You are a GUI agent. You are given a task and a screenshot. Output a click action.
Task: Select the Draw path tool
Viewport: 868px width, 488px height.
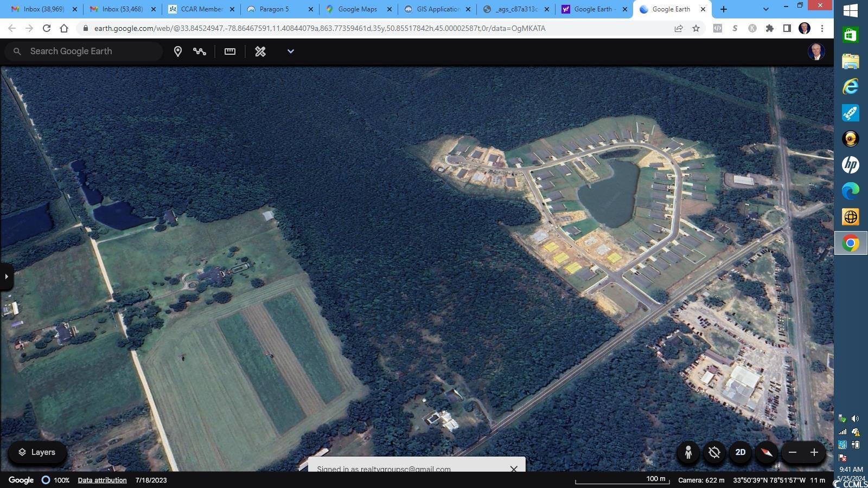(200, 51)
